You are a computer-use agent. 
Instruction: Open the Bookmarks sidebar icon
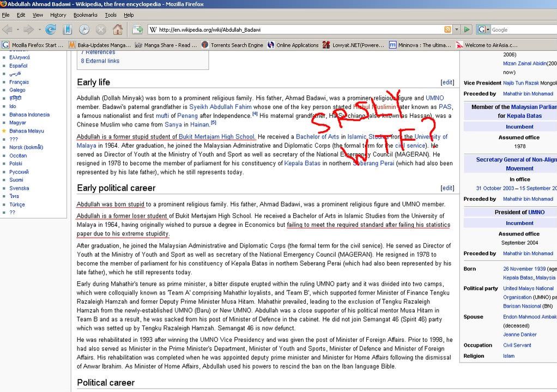pyautogui.click(x=67, y=29)
